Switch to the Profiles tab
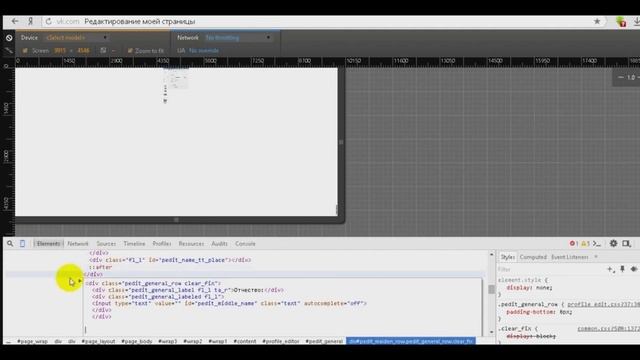Screen dimensions: 640x360 click(162, 244)
